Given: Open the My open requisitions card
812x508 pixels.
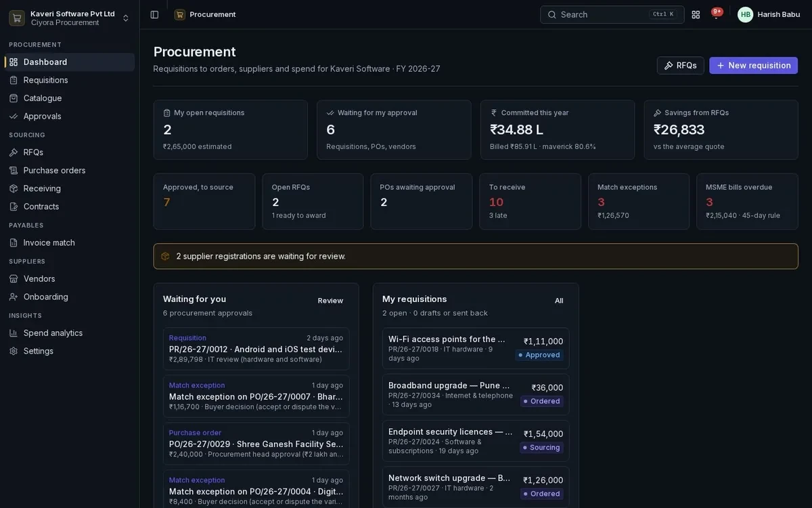Looking at the screenshot, I should pos(231,130).
